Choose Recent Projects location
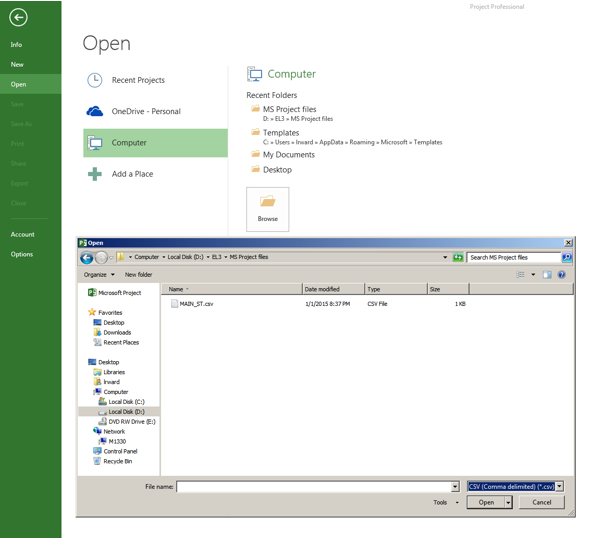Screen dimensions: 595x538 pos(156,80)
